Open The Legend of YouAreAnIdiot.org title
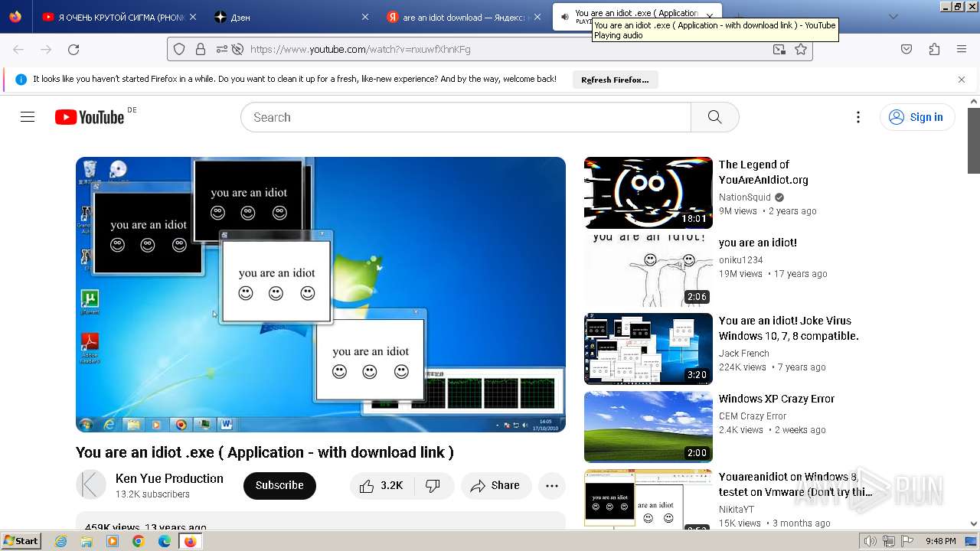Viewport: 980px width, 551px height. tap(763, 172)
